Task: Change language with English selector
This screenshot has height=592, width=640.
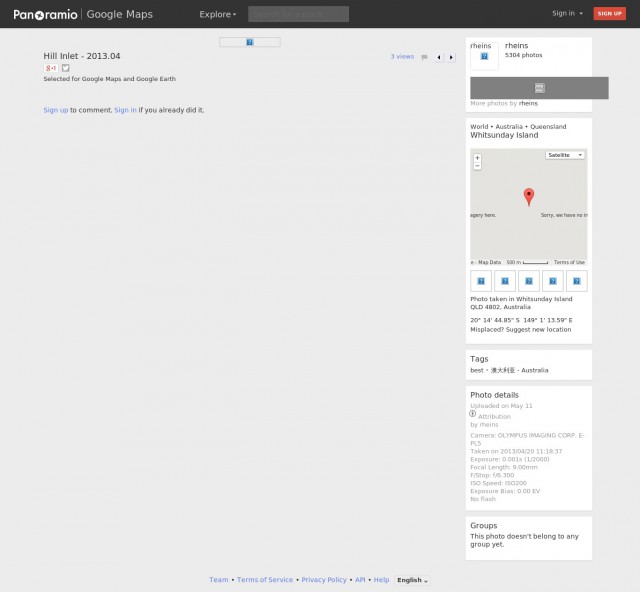Action: pos(412,580)
